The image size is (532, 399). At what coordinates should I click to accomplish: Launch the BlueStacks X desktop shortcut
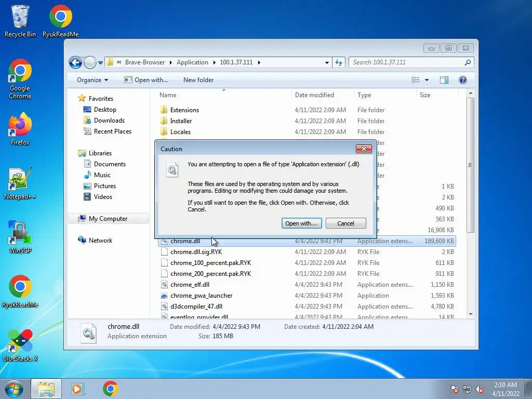(20, 345)
